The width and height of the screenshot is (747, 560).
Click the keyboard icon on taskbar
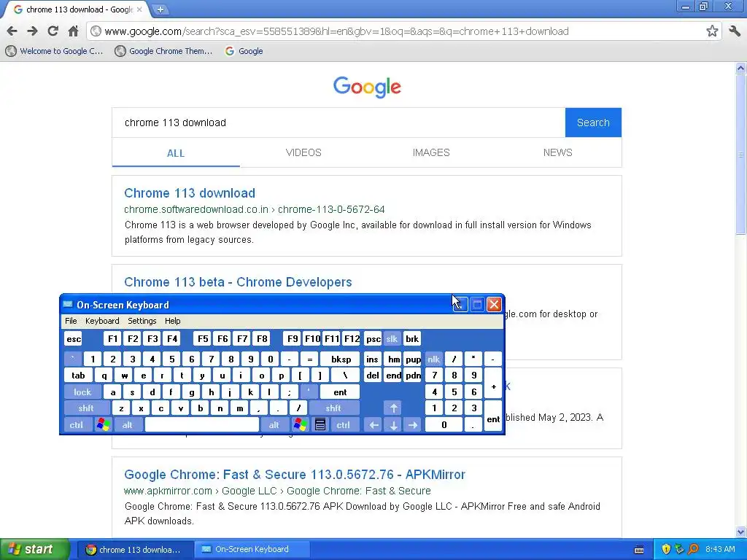[639, 550]
